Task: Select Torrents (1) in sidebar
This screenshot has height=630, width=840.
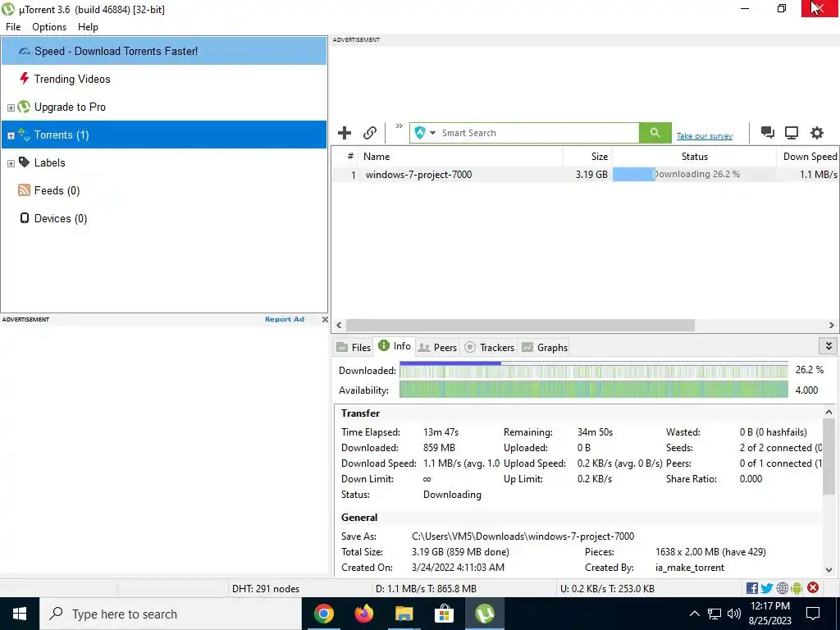Action: click(x=164, y=135)
